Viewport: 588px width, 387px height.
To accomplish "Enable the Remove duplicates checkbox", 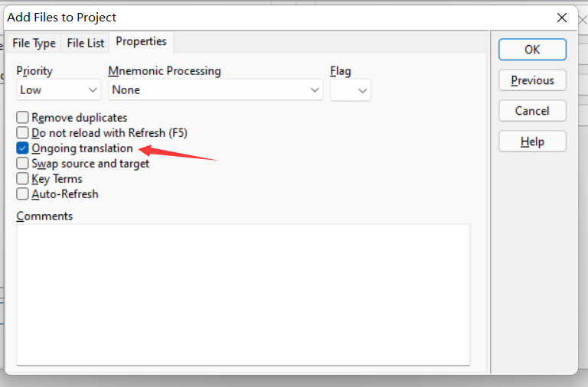I will [x=23, y=118].
